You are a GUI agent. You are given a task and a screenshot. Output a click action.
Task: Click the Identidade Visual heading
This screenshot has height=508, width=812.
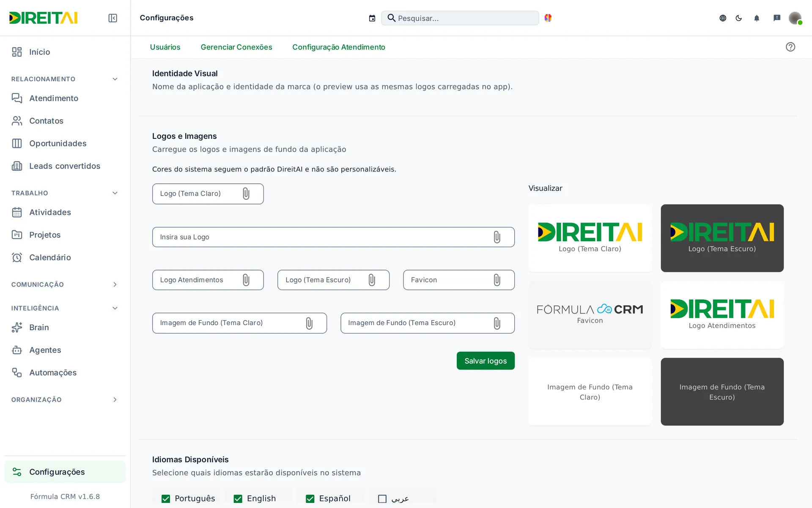coord(185,74)
